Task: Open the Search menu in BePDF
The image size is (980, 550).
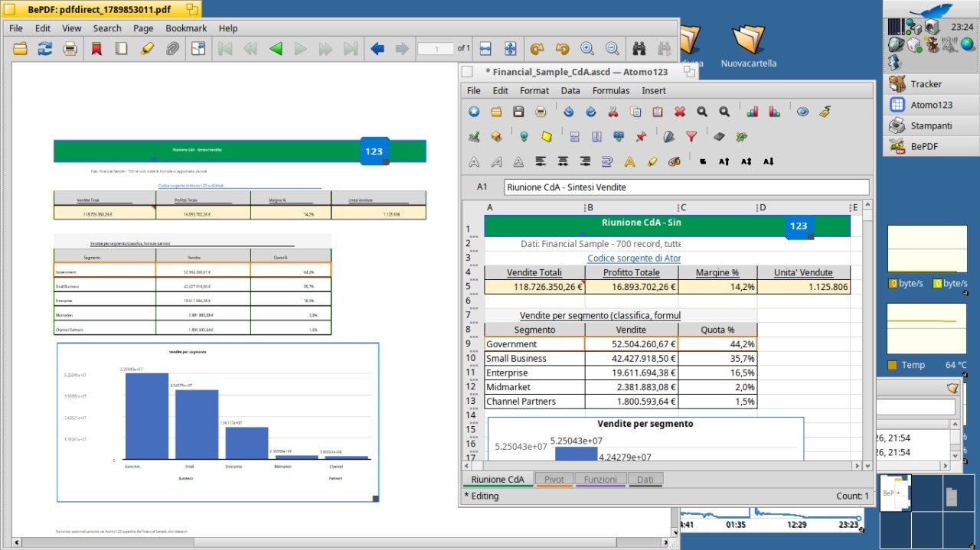Action: [107, 28]
